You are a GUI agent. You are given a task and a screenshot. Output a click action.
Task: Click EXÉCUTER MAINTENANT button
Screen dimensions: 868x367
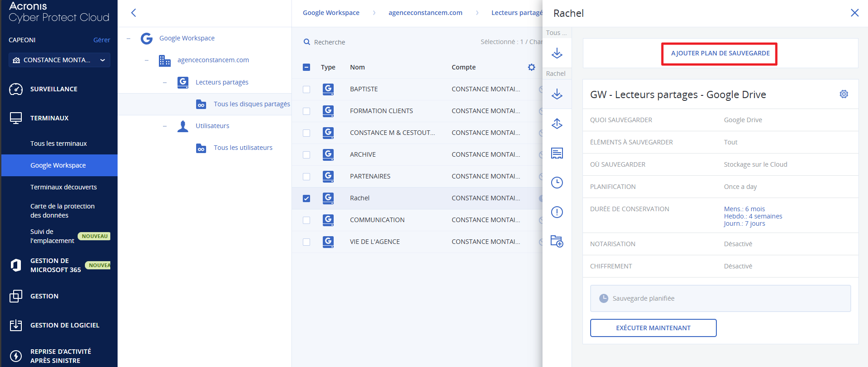click(653, 328)
